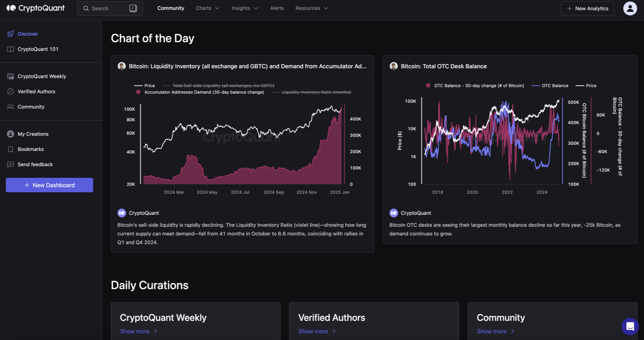The width and height of the screenshot is (644, 340).
Task: Open Bookmarks icon in sidebar
Action: pyautogui.click(x=11, y=149)
